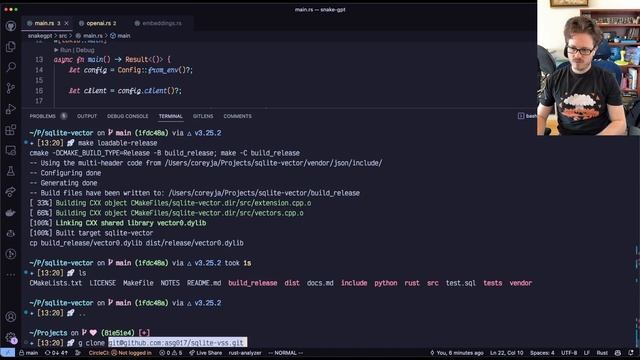Change encoding via UTF-8
Viewport: 640px width, 360px height.
[x=569, y=353]
